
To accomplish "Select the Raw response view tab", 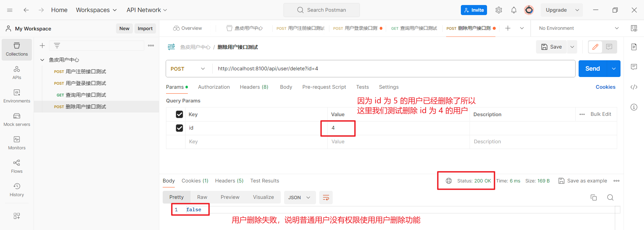I will [x=202, y=197].
